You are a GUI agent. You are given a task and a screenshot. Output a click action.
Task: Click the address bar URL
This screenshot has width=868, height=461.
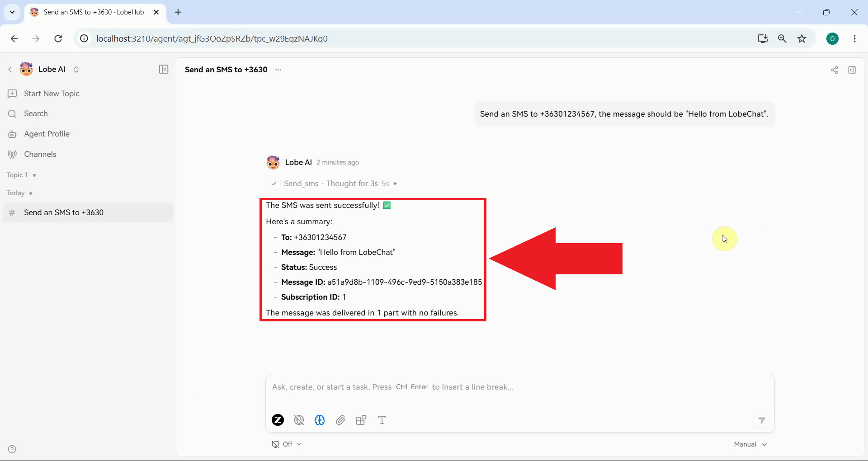point(212,38)
